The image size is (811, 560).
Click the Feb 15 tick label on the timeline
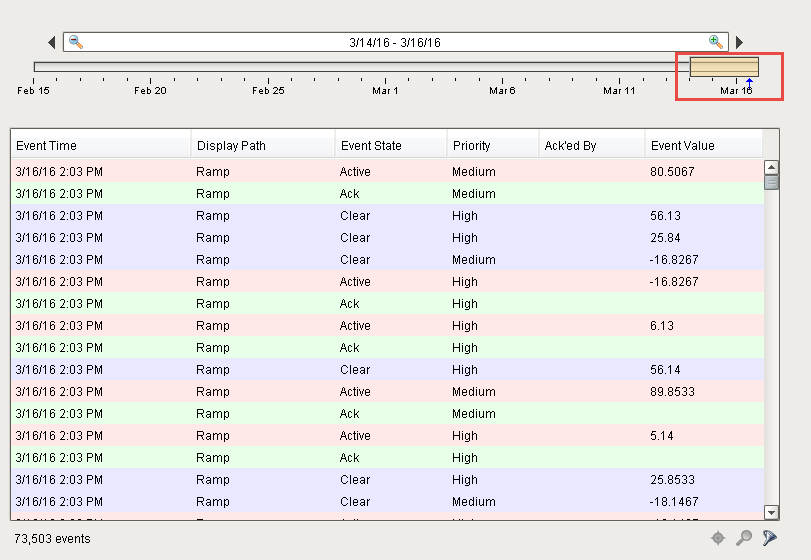[33, 90]
